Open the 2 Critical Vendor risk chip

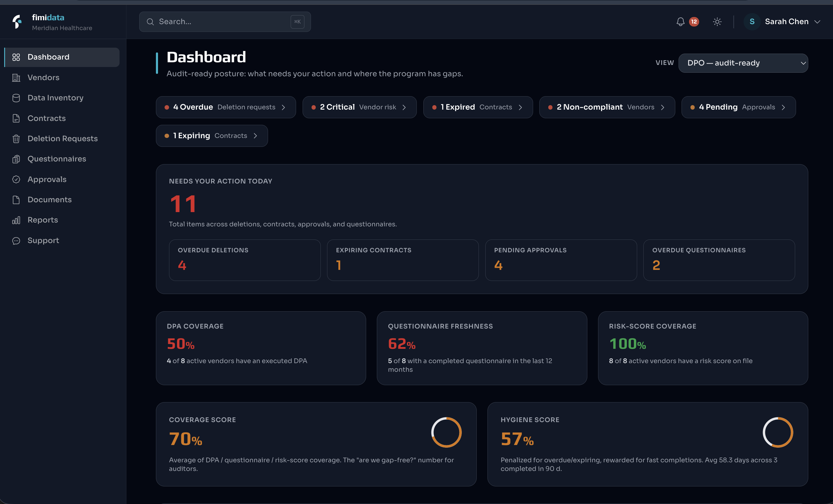coord(359,107)
